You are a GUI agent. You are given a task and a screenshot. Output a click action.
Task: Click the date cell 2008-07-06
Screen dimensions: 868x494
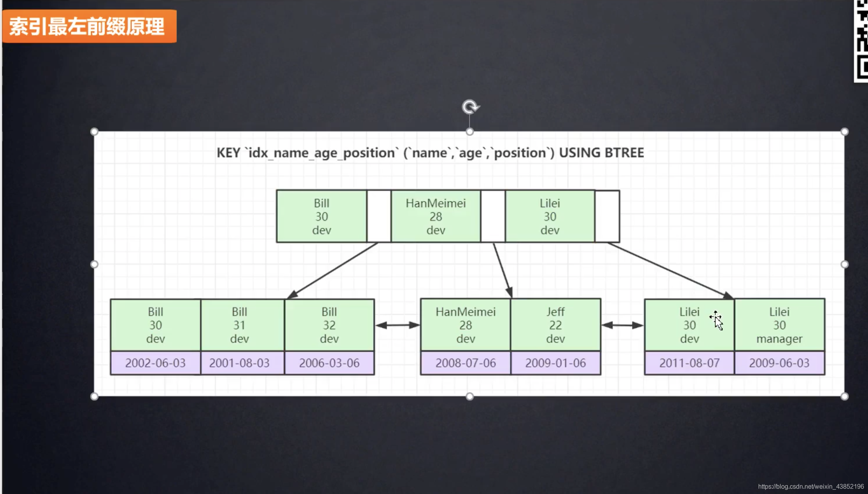click(466, 363)
